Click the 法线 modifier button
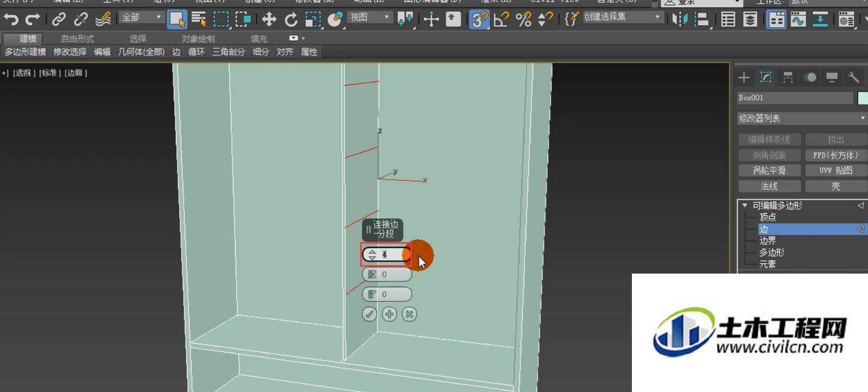This screenshot has height=392, width=868. click(x=769, y=186)
